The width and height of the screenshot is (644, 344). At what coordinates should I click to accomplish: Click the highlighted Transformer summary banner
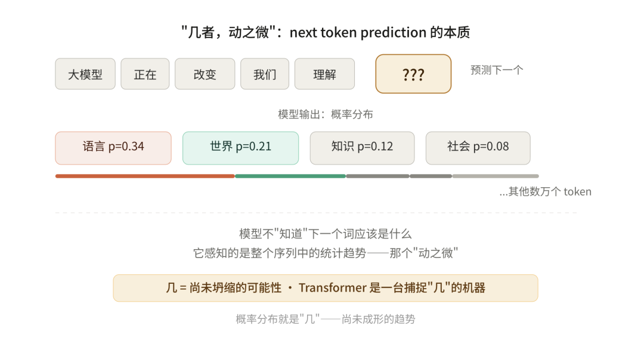[326, 288]
